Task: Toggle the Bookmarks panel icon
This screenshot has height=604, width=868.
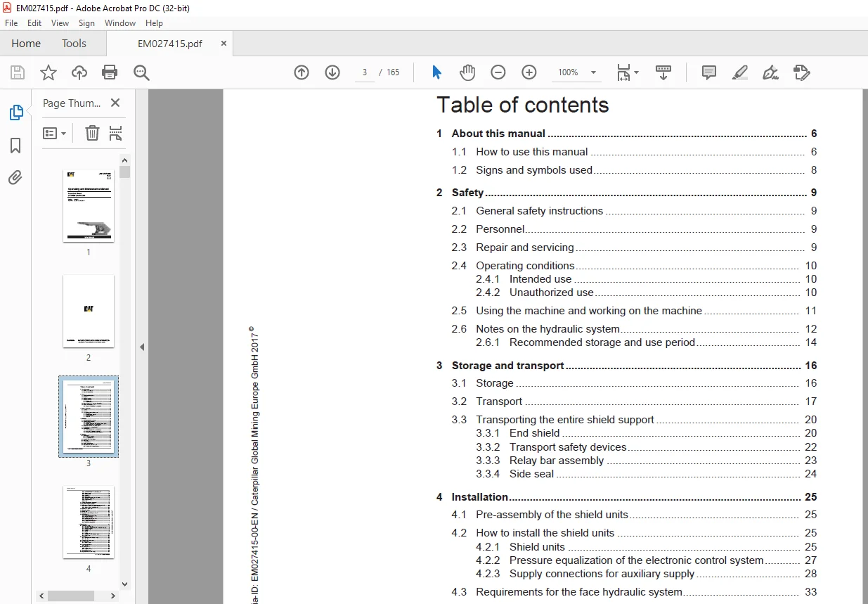Action: pos(15,145)
